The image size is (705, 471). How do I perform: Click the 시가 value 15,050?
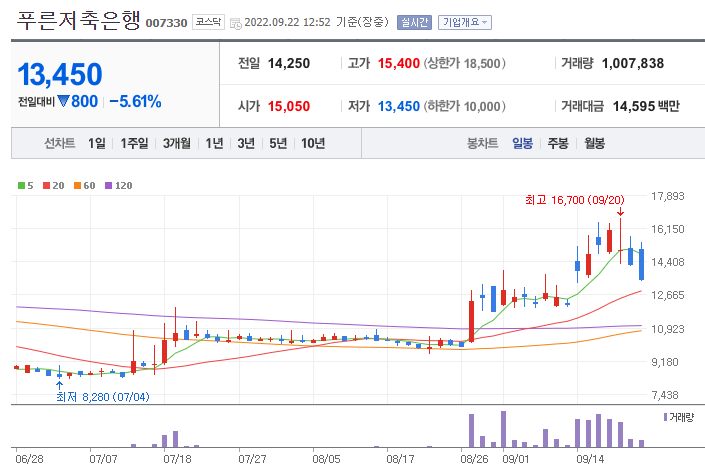(x=289, y=107)
